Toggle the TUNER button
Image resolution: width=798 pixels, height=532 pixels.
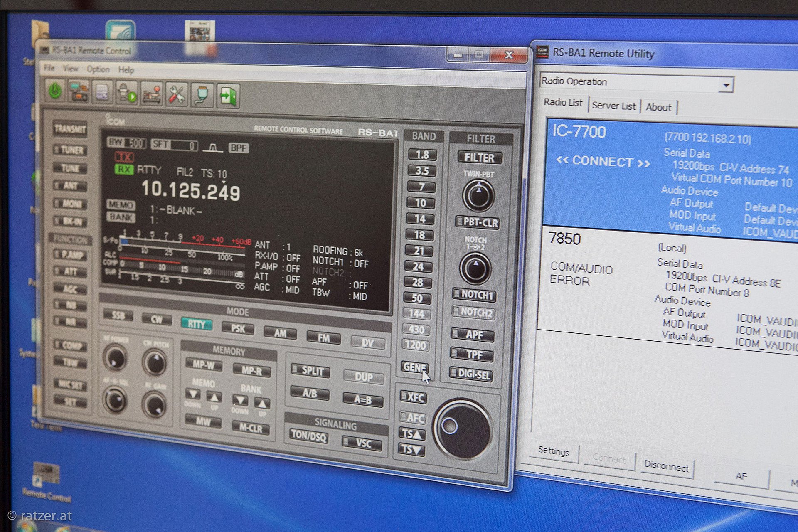(x=70, y=150)
